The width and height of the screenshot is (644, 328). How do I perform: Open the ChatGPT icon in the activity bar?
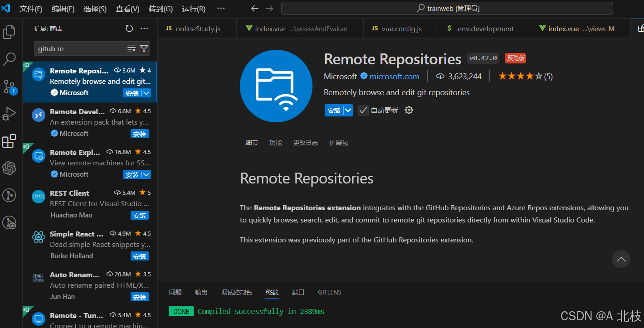tap(9, 168)
